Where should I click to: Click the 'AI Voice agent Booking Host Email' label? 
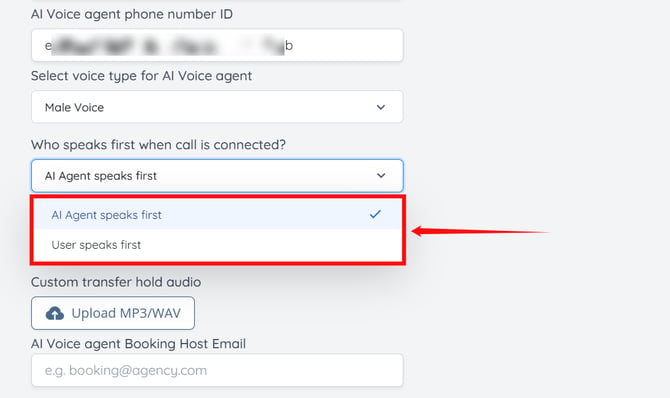coord(138,344)
